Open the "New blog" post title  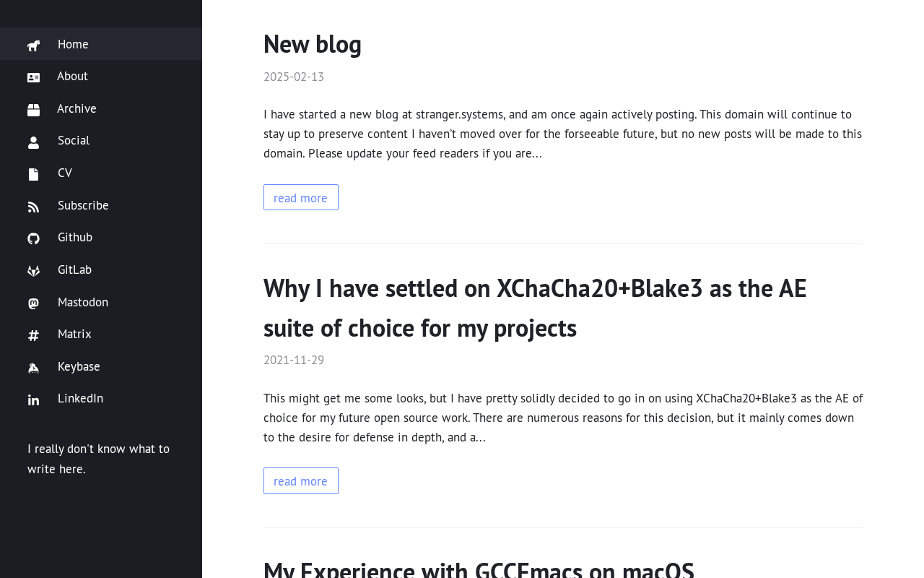point(312,44)
